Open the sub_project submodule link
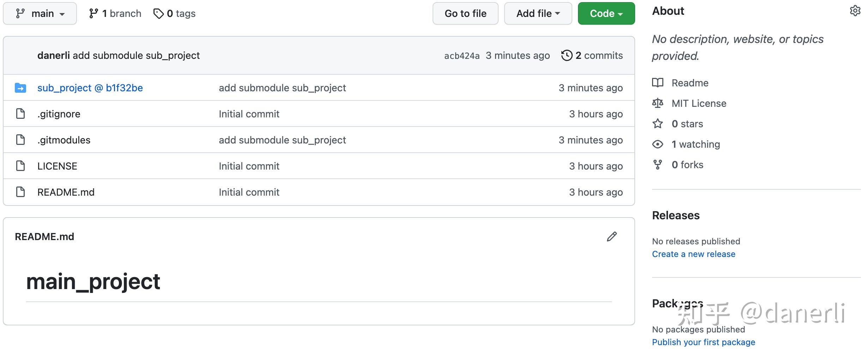This screenshot has width=868, height=349. coord(90,88)
